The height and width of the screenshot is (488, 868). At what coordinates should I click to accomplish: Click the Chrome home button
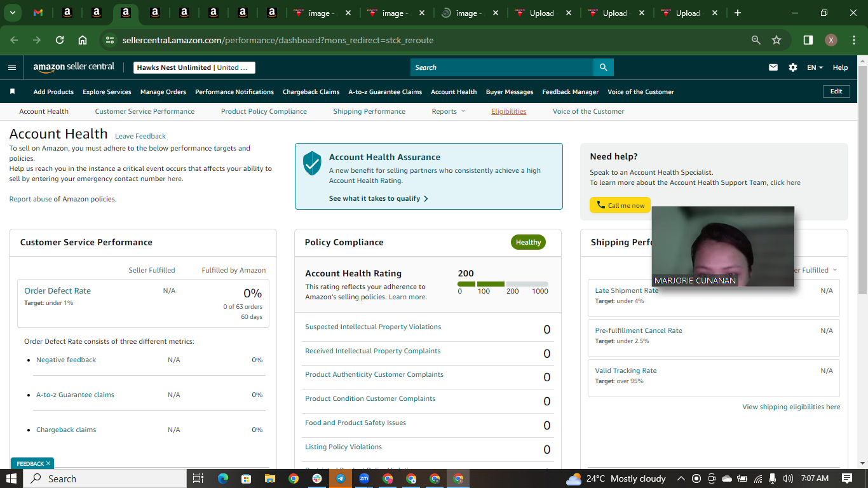click(x=83, y=40)
